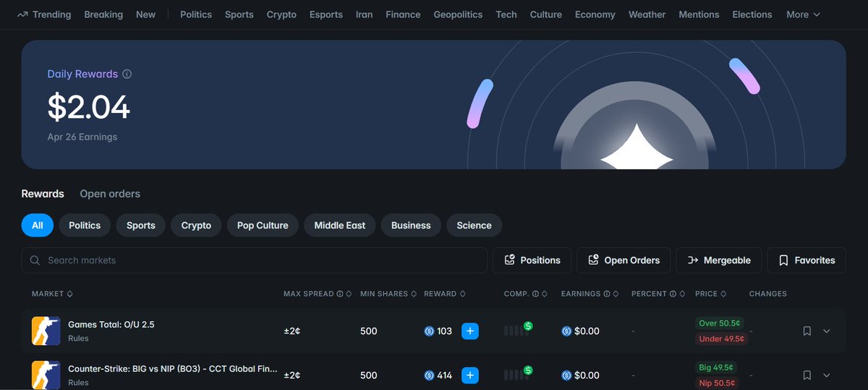Select the Business filter pill
The width and height of the screenshot is (868, 390).
(411, 225)
